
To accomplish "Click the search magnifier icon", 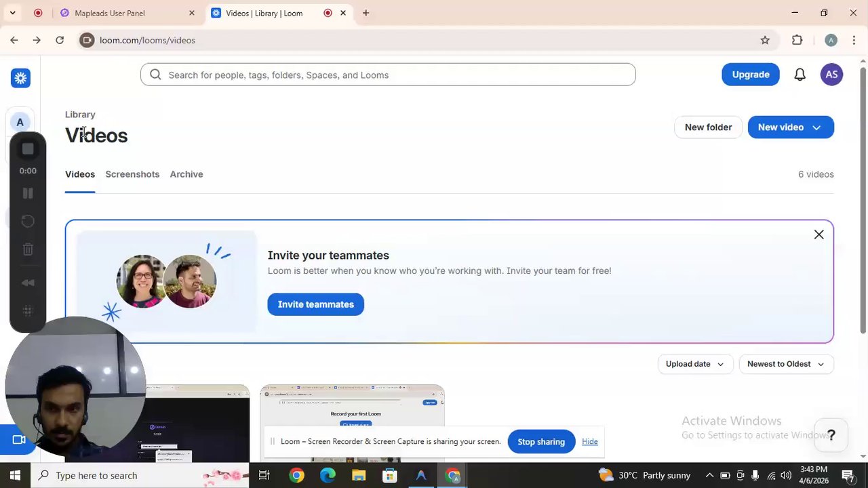I will 155,75.
